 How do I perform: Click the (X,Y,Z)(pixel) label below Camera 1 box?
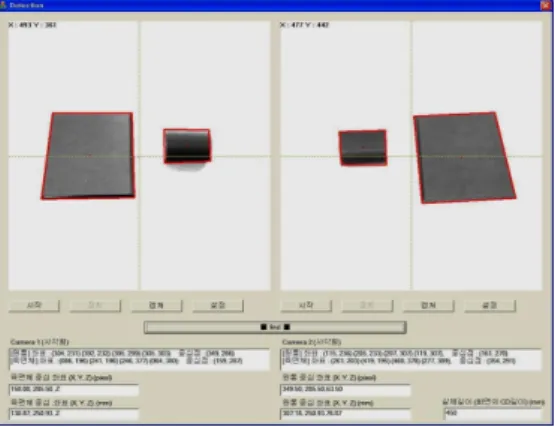coord(61,378)
